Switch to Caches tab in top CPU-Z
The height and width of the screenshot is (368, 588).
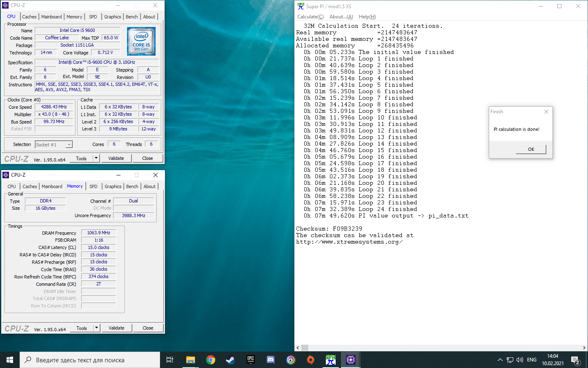(x=29, y=17)
